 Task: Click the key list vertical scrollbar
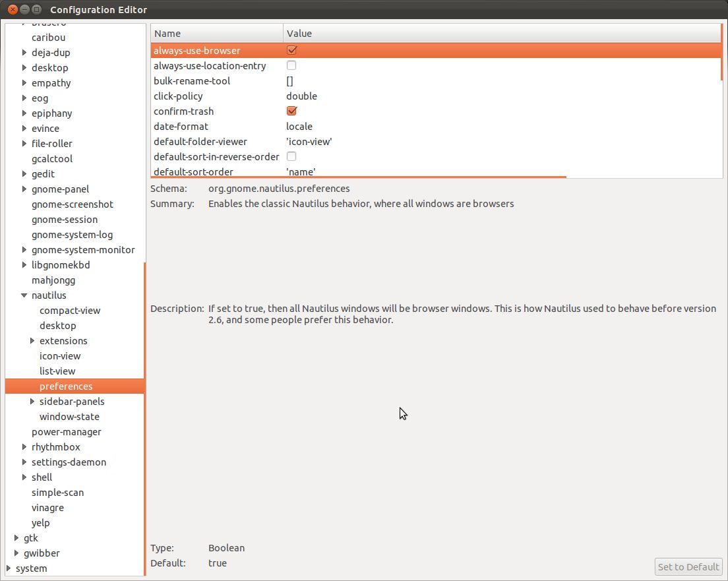point(721,52)
